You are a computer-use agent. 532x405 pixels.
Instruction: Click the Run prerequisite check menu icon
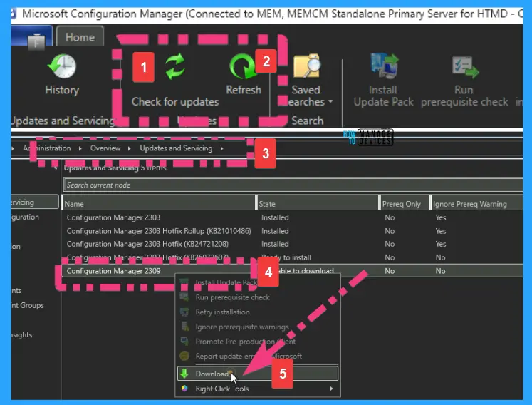click(184, 297)
